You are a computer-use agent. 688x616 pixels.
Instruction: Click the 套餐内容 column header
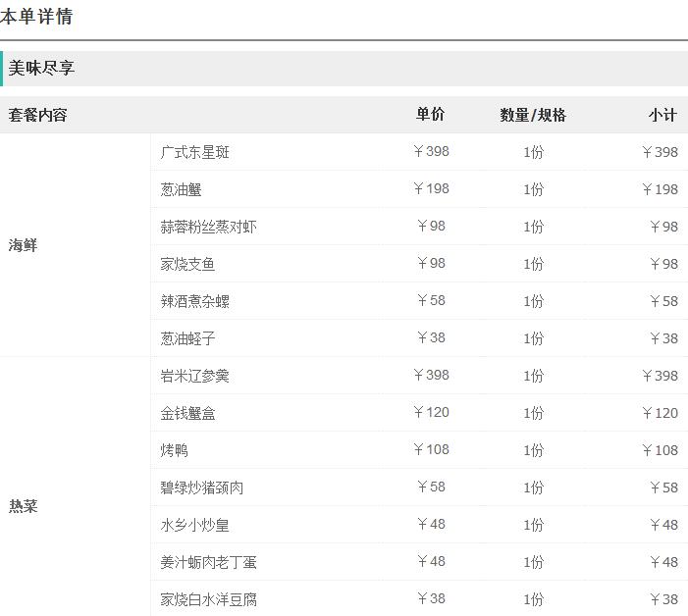(38, 115)
